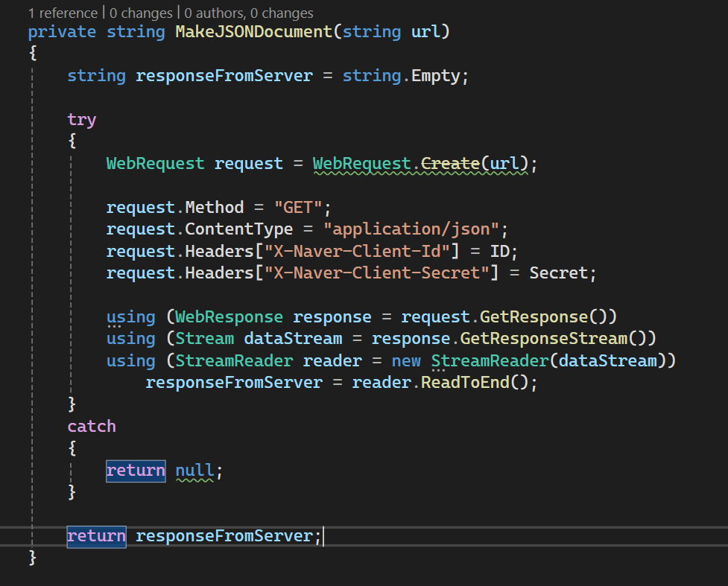The width and height of the screenshot is (728, 586).
Task: Click the 'private' keyword in method signature
Action: [x=62, y=31]
